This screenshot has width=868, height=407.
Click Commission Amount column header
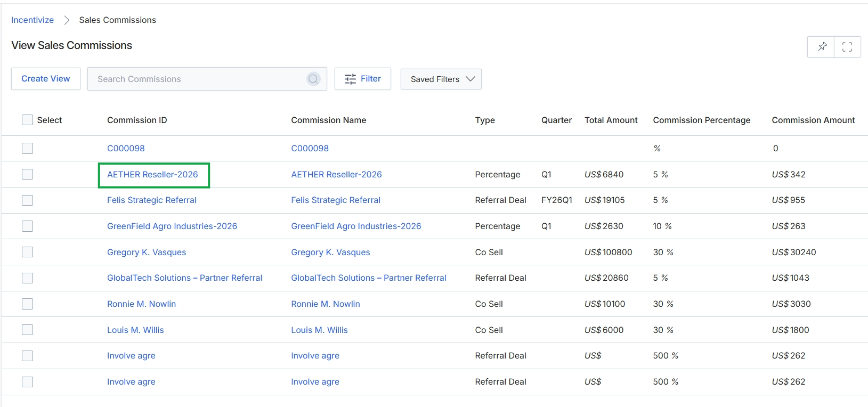click(813, 120)
